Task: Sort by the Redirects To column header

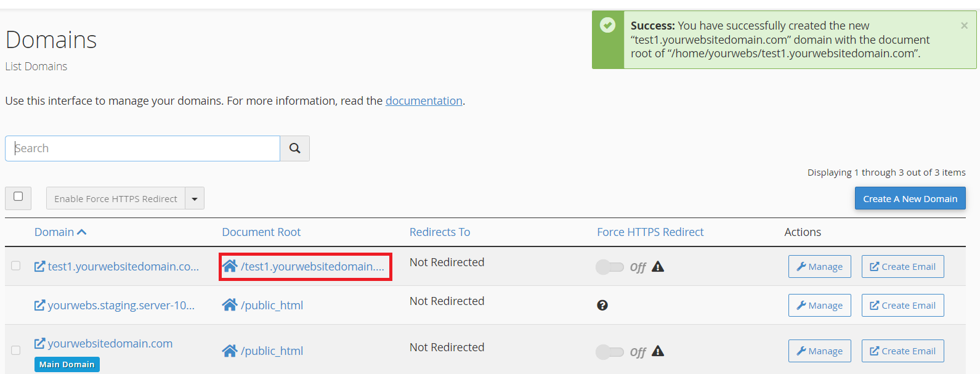Action: (440, 232)
